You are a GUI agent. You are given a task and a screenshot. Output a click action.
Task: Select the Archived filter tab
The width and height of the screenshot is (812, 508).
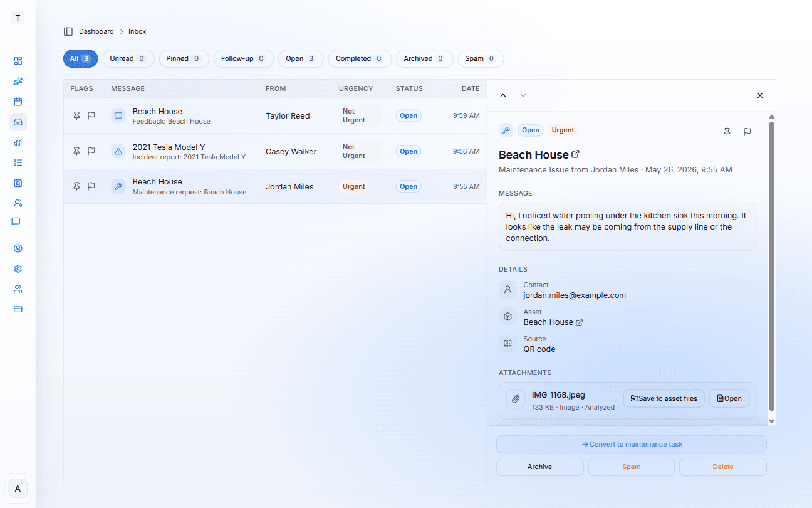(425, 58)
